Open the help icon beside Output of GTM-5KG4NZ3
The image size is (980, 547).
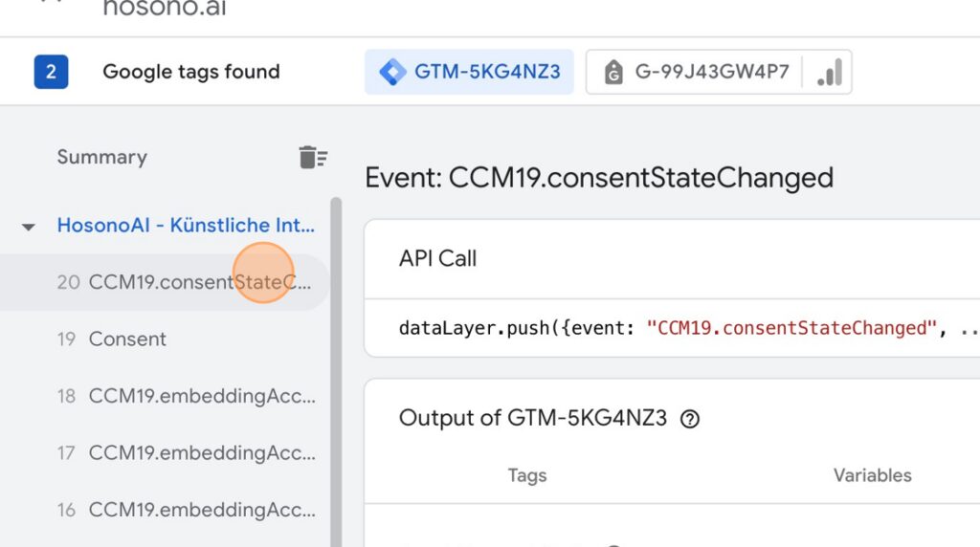pyautogui.click(x=689, y=418)
